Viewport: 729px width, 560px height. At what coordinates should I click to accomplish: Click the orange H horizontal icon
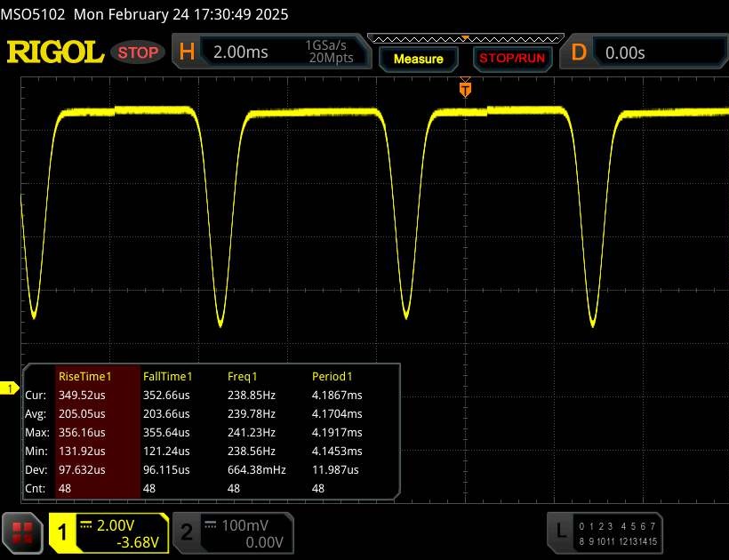pyautogui.click(x=187, y=52)
